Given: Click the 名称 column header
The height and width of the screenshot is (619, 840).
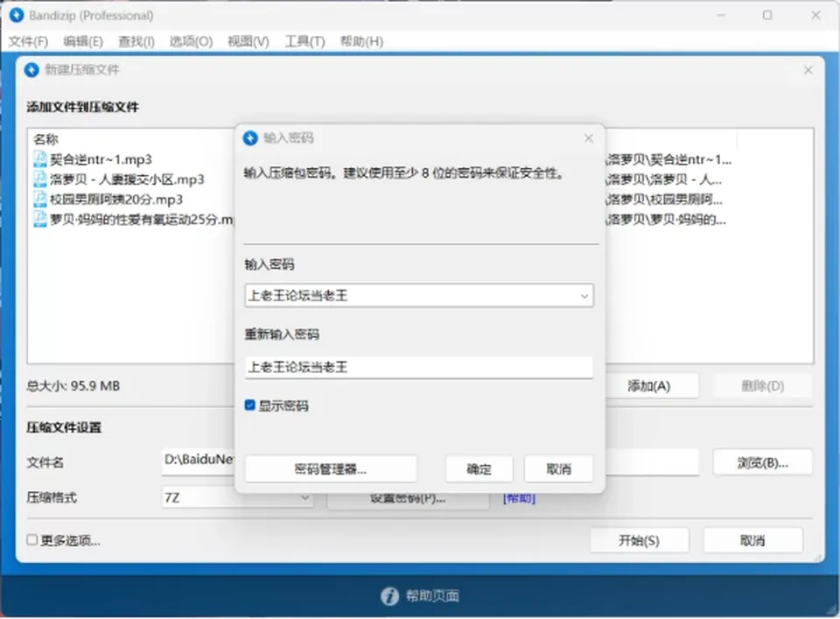Looking at the screenshot, I should pyautogui.click(x=45, y=139).
